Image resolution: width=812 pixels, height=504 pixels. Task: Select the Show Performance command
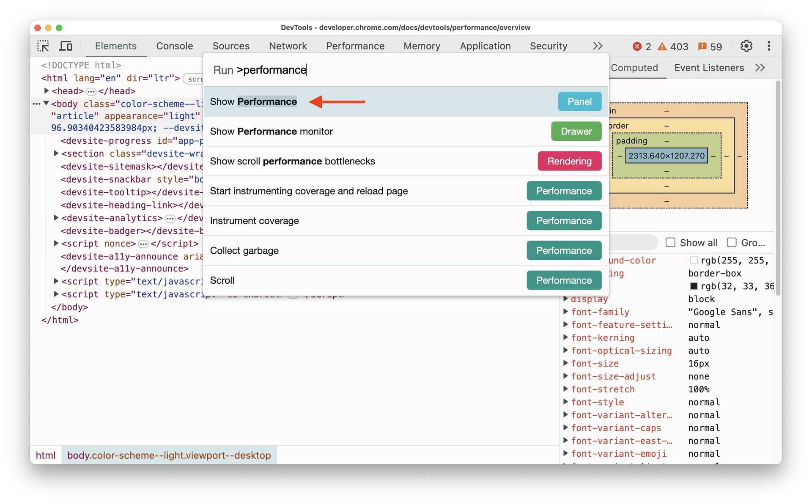pos(406,101)
